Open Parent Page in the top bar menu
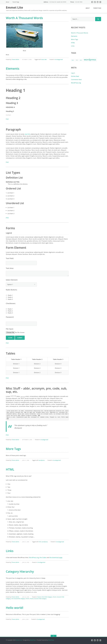This screenshot has width=107, height=644. click(x=16, y=2)
